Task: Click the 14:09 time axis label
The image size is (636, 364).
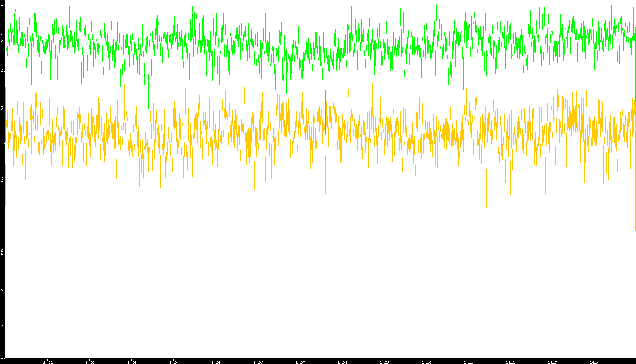Action: [384, 362]
